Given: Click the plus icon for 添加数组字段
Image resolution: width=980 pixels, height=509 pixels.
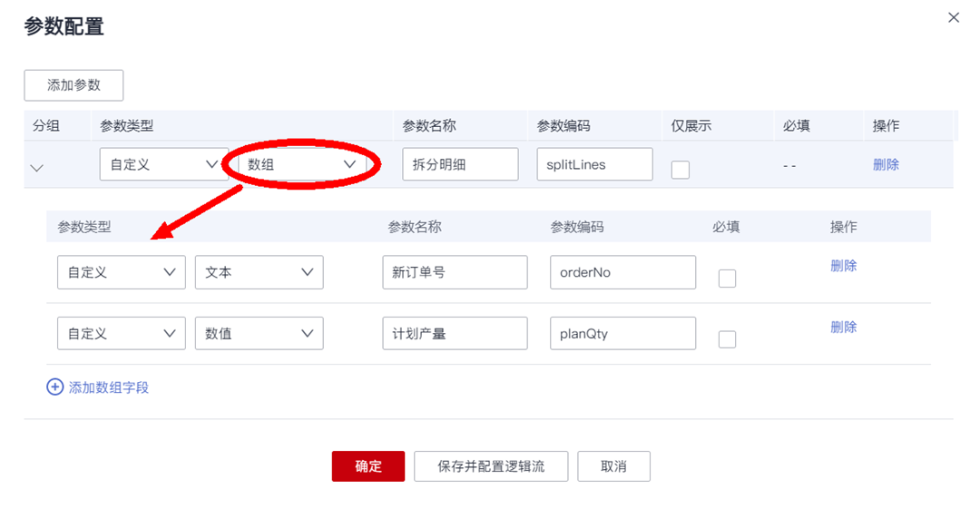Looking at the screenshot, I should 54,387.
